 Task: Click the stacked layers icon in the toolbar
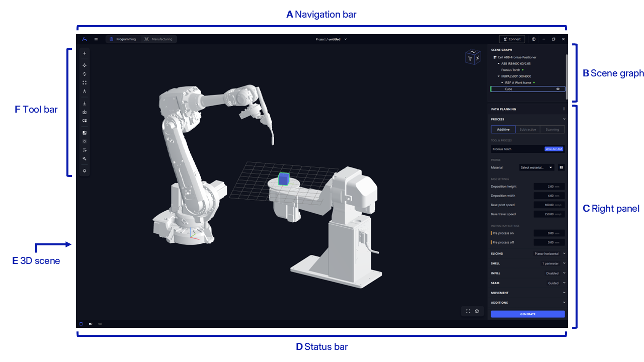(x=85, y=170)
